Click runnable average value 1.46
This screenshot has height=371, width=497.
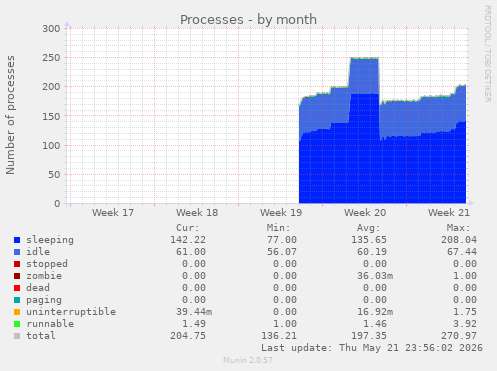tap(375, 324)
